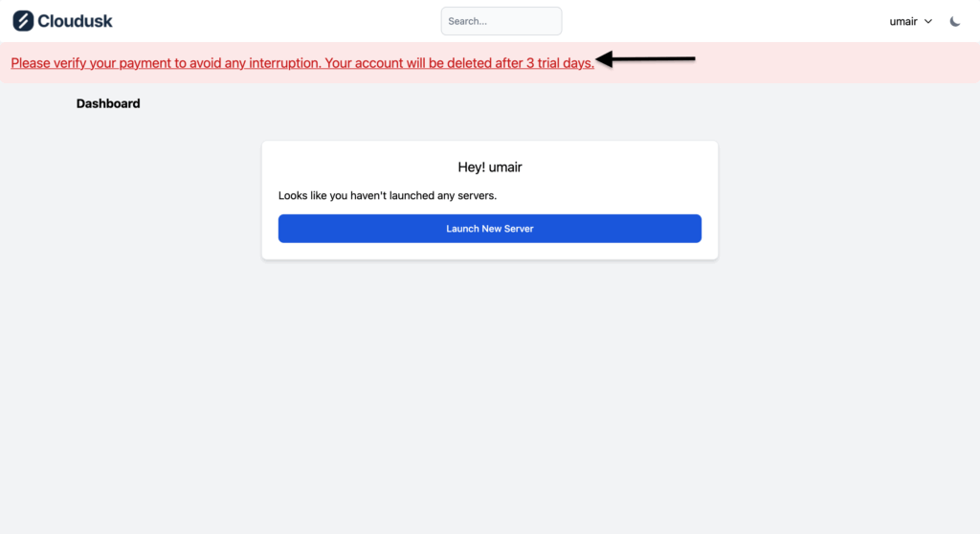
Task: Toggle dark mode with the moon icon
Action: (x=955, y=21)
